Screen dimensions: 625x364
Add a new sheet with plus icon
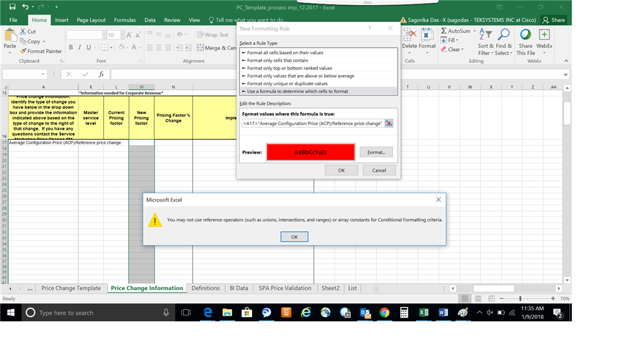pyautogui.click(x=376, y=289)
